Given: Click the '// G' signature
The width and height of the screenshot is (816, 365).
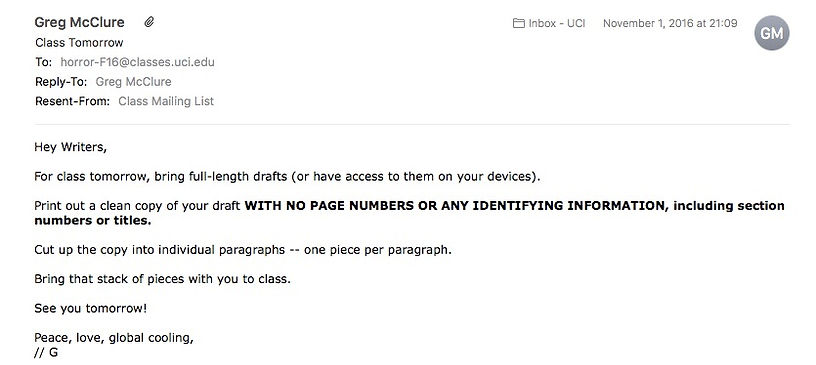Looking at the screenshot, I should pos(46,353).
